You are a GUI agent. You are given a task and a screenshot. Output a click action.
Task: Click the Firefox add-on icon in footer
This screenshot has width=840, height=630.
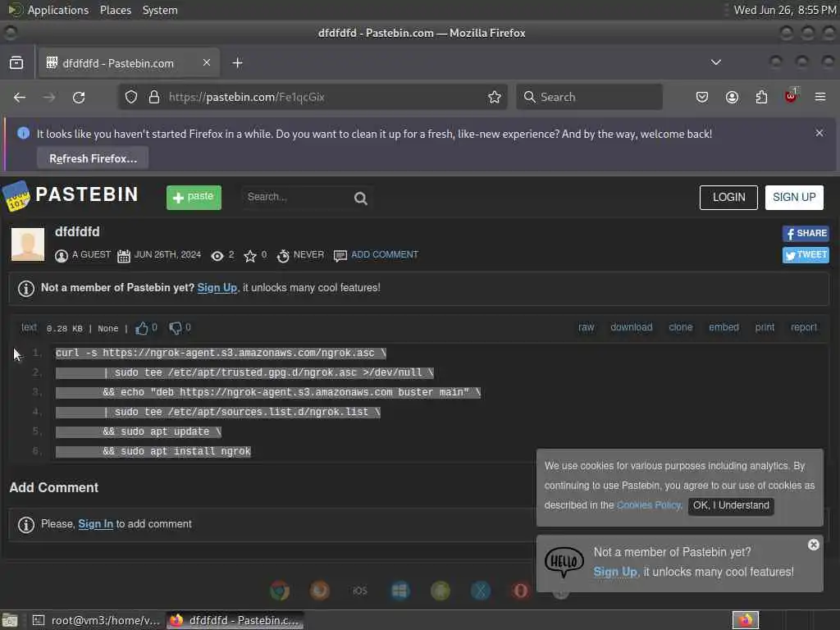point(320,591)
